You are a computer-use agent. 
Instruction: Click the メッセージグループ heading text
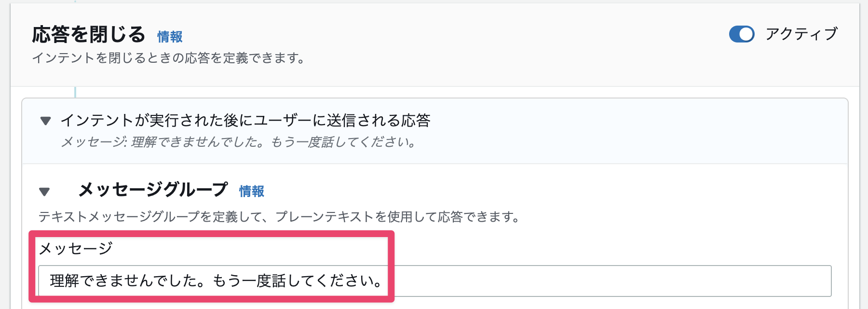coord(153,190)
